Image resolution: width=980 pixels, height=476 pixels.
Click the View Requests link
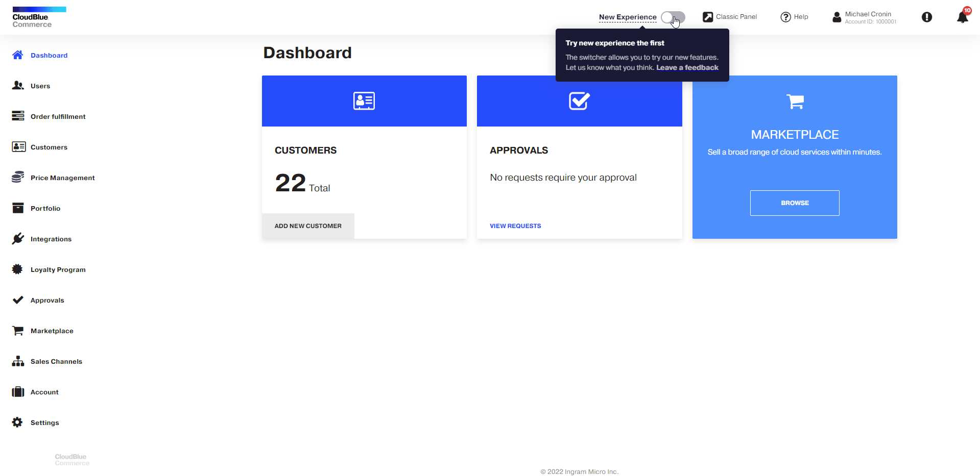515,226
